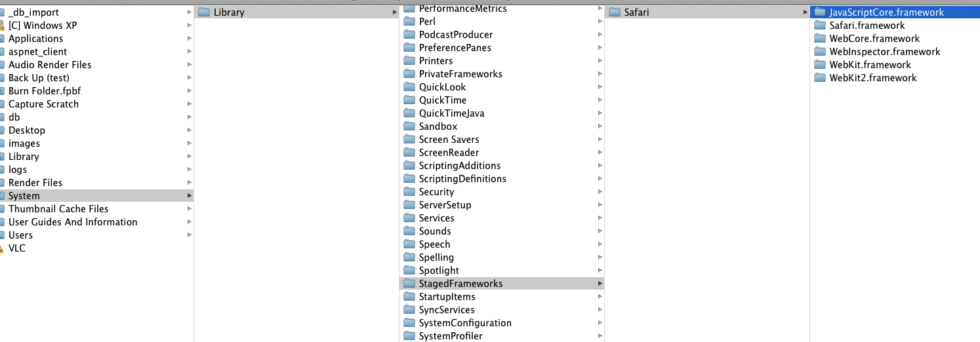Click the Sandbox folder icon
Screen dimensions: 980x342
(x=409, y=126)
